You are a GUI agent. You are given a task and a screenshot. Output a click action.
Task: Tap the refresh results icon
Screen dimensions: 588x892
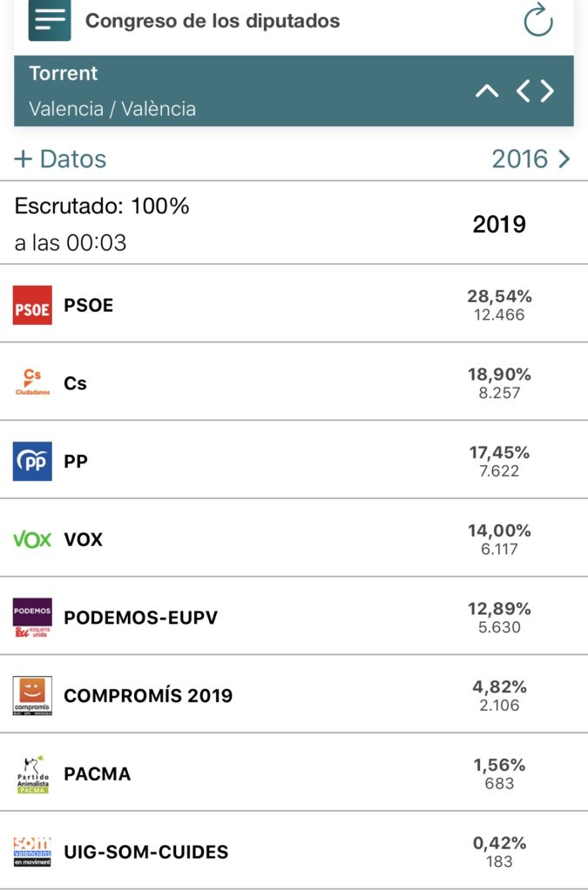(x=538, y=21)
